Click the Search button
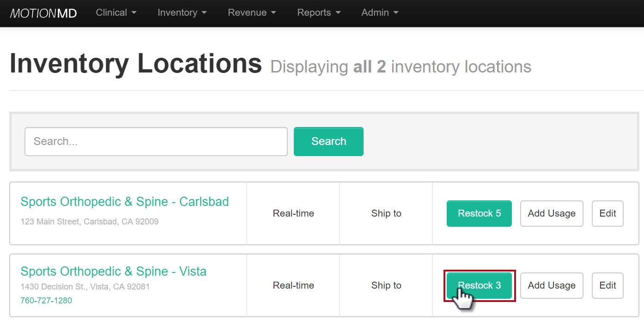Screen dimensions: 644x320 click(328, 141)
